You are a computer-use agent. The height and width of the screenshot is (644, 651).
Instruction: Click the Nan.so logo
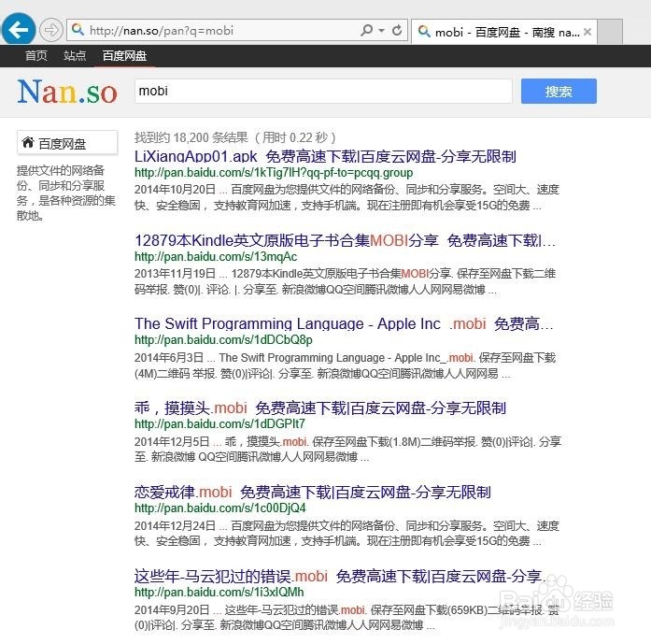point(67,92)
